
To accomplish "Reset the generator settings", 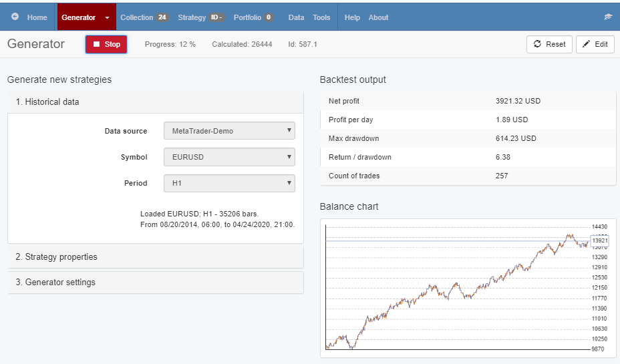I will click(x=549, y=44).
